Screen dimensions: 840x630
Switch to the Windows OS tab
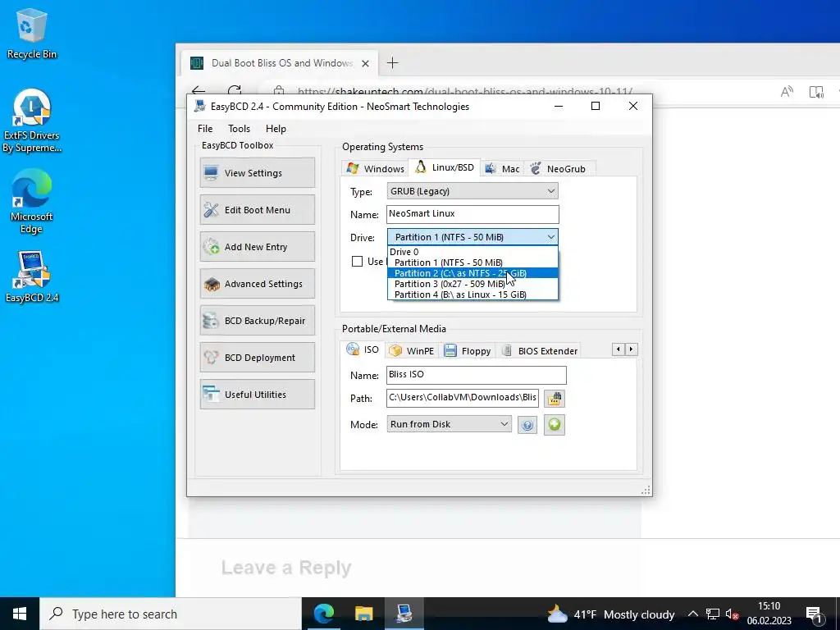[x=375, y=168]
